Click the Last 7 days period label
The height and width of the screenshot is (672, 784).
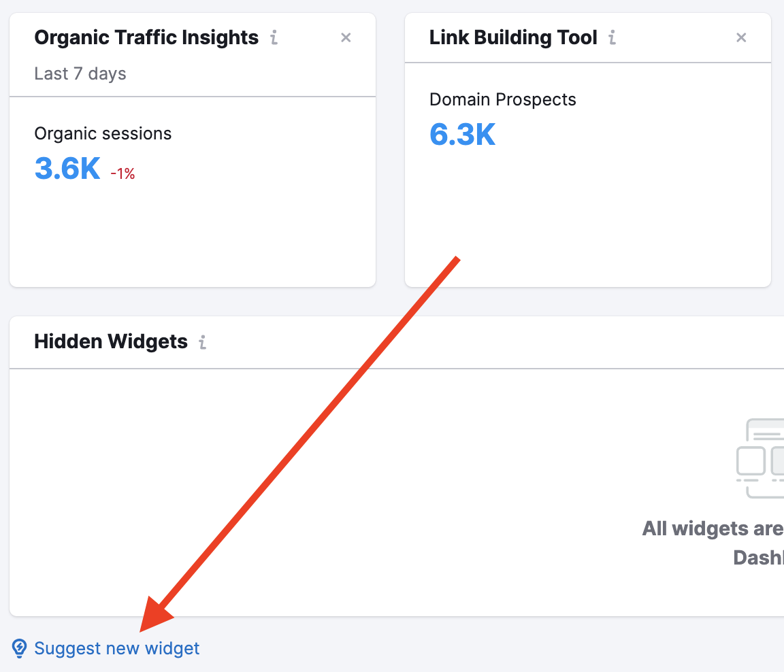click(x=80, y=73)
